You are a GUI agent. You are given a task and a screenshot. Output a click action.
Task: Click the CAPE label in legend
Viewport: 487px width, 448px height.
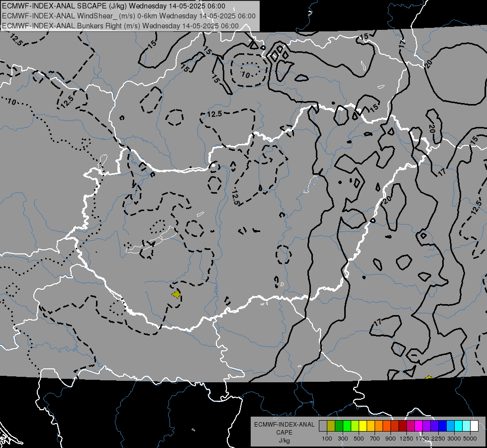point(284,433)
